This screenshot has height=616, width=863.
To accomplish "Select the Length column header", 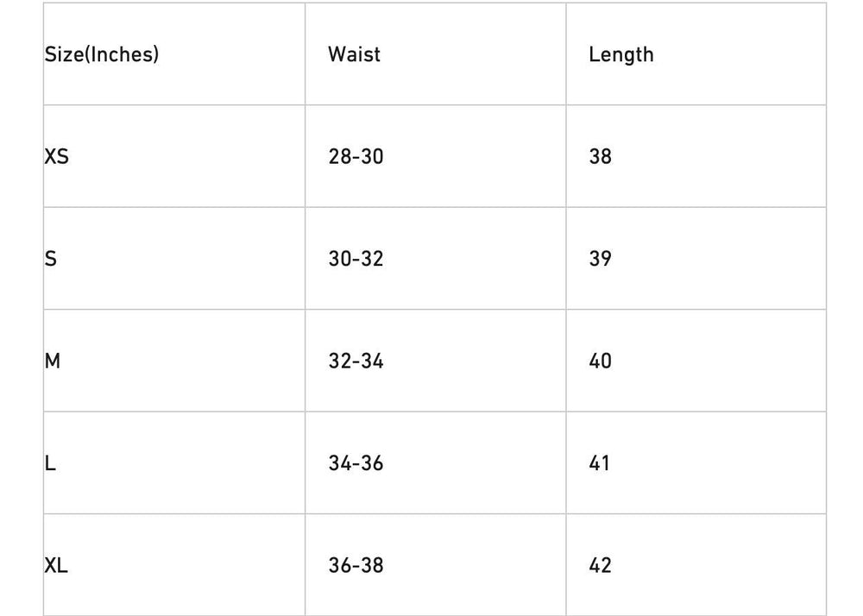I will [620, 54].
